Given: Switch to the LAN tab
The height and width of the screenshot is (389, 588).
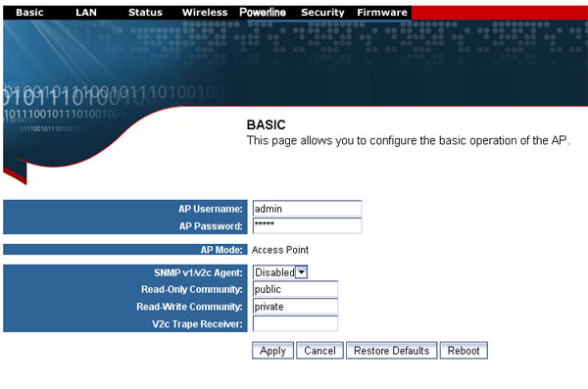Looking at the screenshot, I should coord(86,13).
